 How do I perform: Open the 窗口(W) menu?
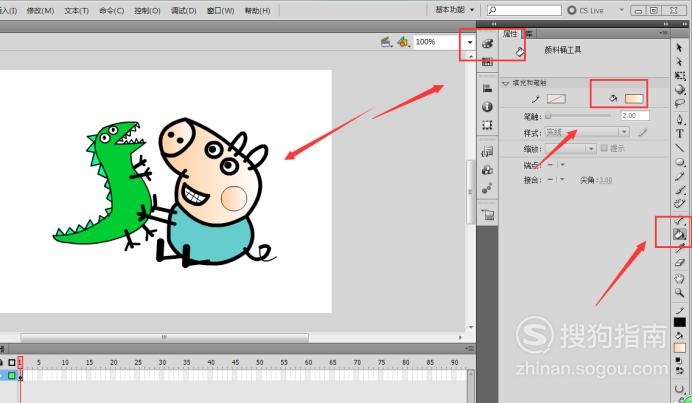pos(220,11)
